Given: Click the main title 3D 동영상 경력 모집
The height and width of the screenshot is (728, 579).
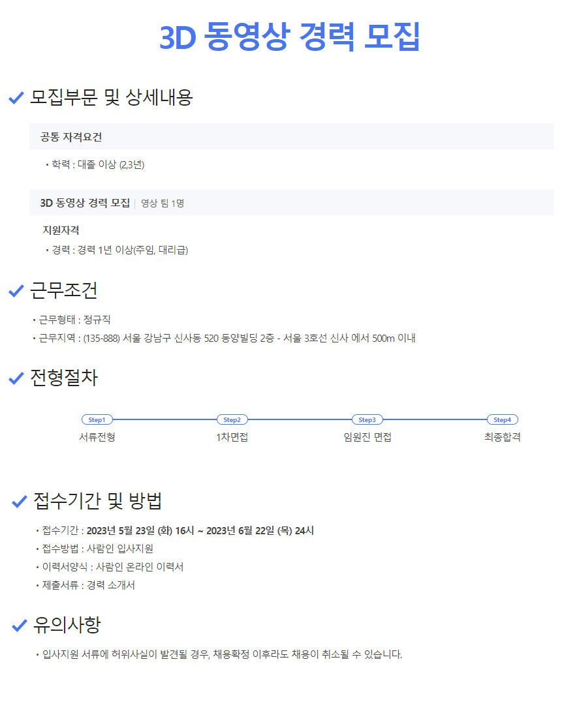Looking at the screenshot, I should pos(289,37).
